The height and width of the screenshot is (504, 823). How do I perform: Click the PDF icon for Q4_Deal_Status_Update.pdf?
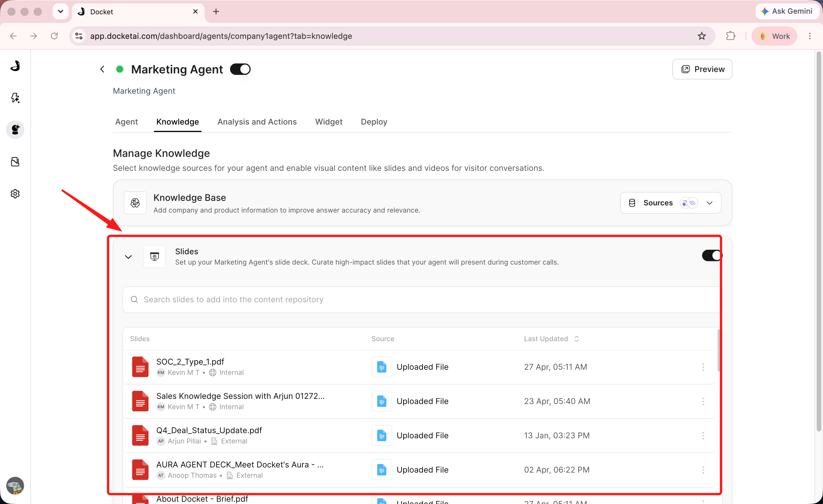(x=140, y=435)
